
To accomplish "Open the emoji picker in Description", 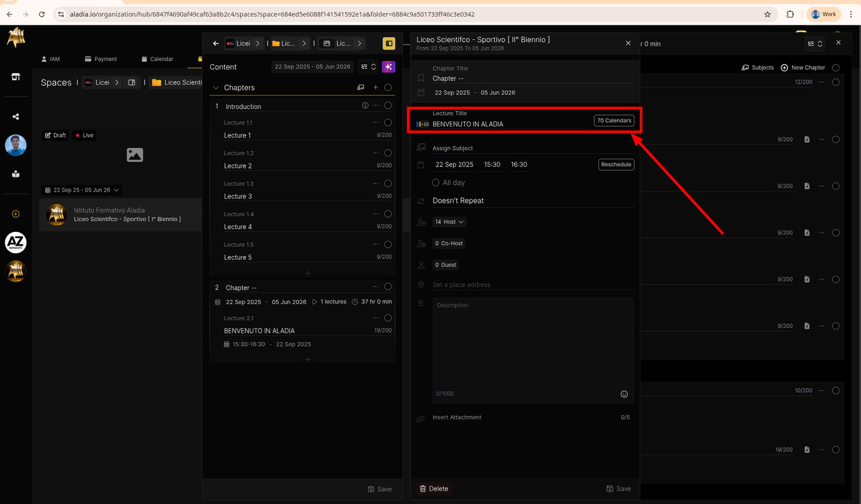I will pos(624,394).
